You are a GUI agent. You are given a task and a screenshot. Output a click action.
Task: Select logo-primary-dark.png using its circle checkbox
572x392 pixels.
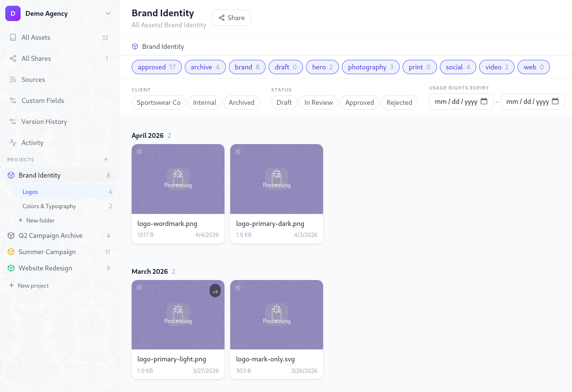click(x=238, y=152)
